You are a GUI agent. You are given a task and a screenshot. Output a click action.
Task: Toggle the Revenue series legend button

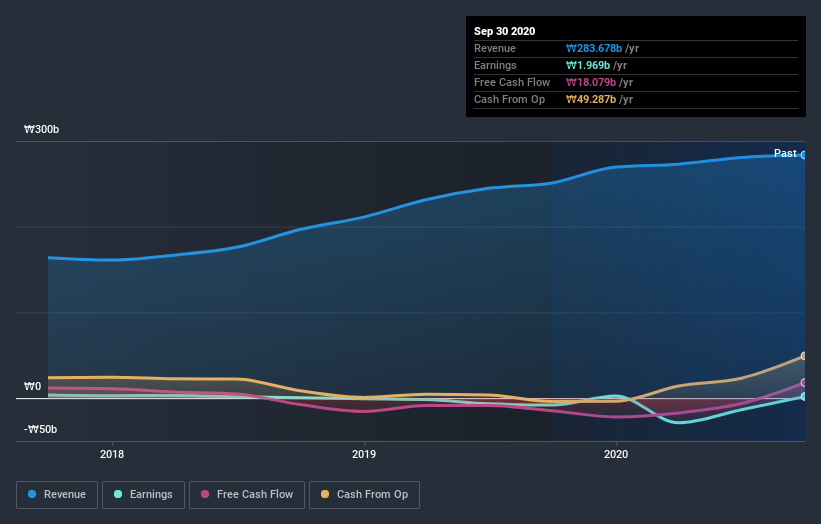click(57, 495)
